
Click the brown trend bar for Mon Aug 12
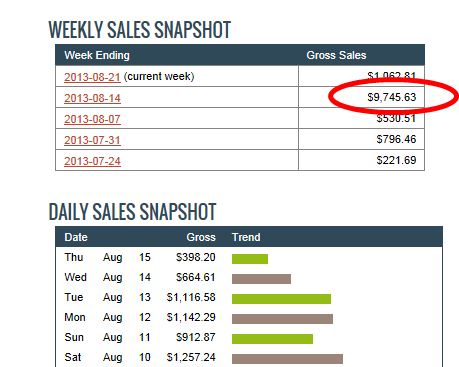click(282, 319)
